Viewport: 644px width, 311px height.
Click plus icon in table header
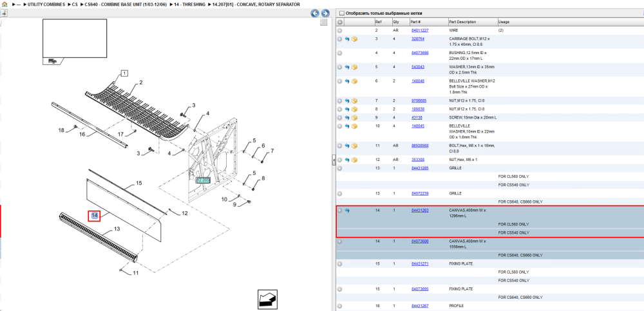click(340, 22)
